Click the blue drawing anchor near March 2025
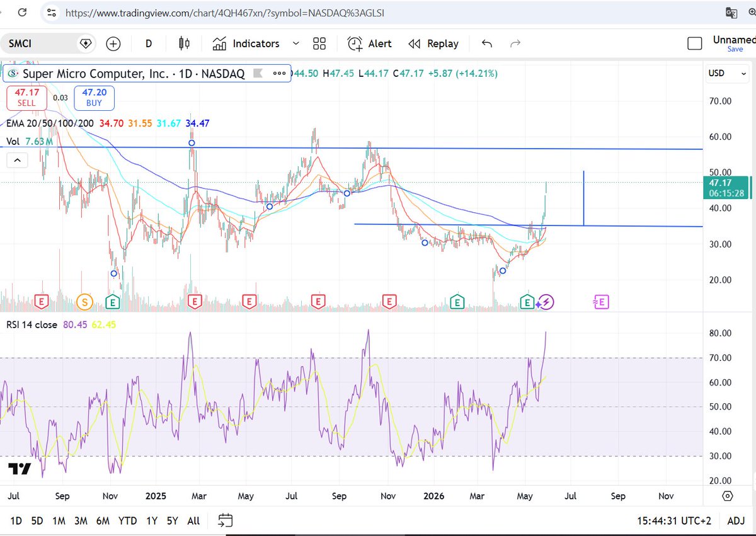The height and width of the screenshot is (536, 756). [192, 143]
